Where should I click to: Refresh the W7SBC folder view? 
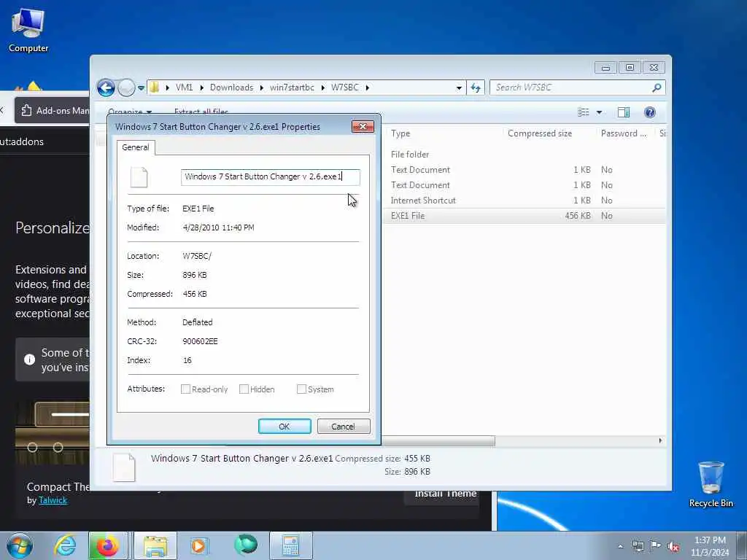[x=476, y=87]
